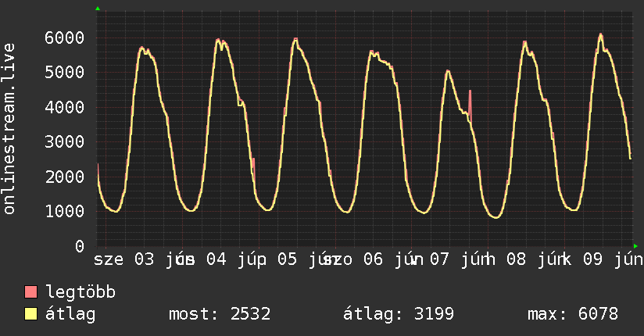Screen dimensions: 644x336
Task: Select the átlag legend label
Action: point(70,314)
